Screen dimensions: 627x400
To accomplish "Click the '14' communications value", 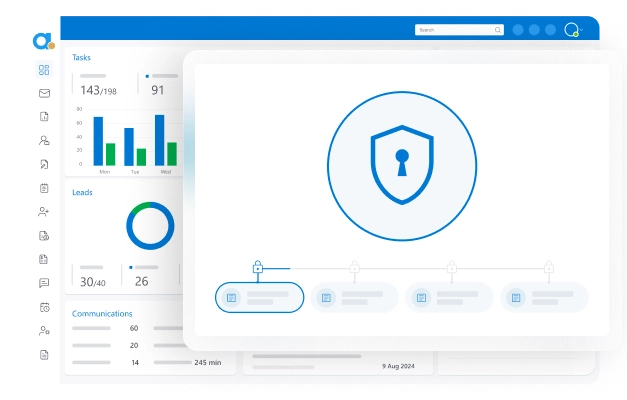I will [135, 363].
